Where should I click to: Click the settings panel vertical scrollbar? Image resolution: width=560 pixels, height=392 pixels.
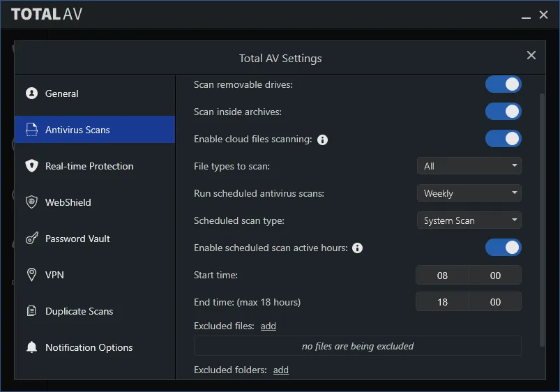(542, 220)
